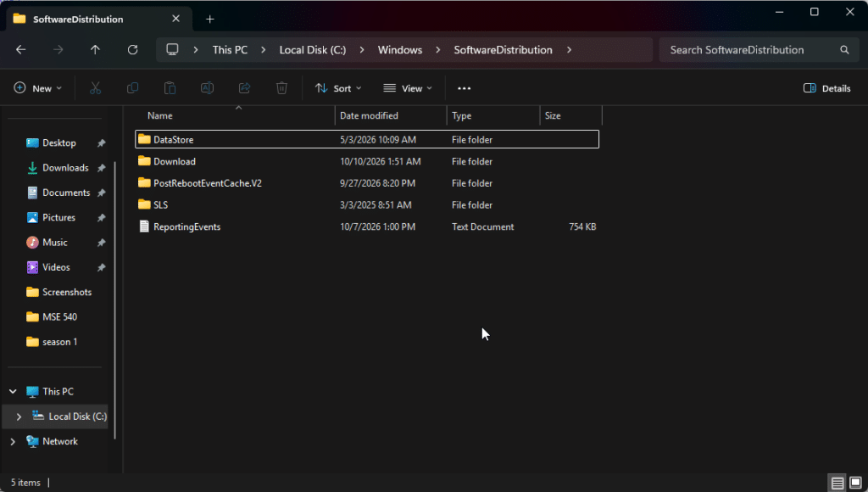
Task: Click the pin icon next to Downloads
Action: [x=102, y=168]
